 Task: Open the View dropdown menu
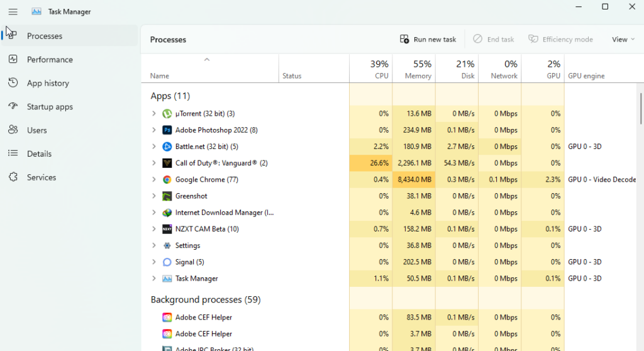[623, 40]
